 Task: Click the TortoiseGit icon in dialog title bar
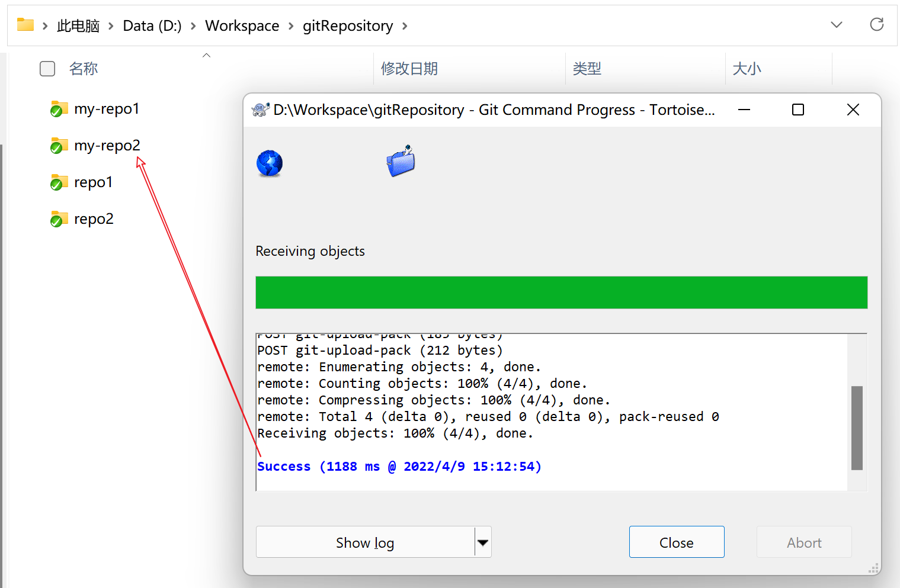260,110
